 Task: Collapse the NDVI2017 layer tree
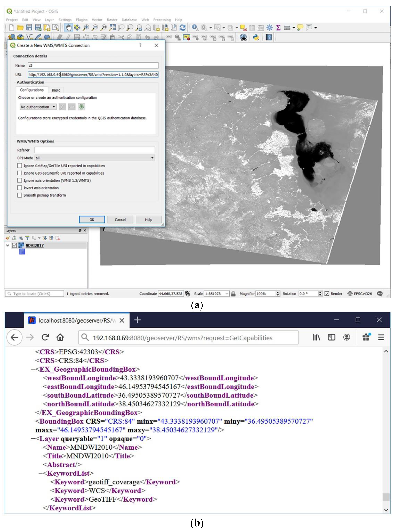(x=8, y=245)
